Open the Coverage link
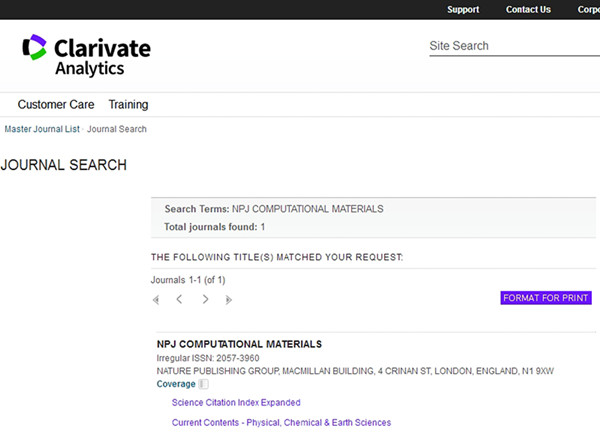 176,384
